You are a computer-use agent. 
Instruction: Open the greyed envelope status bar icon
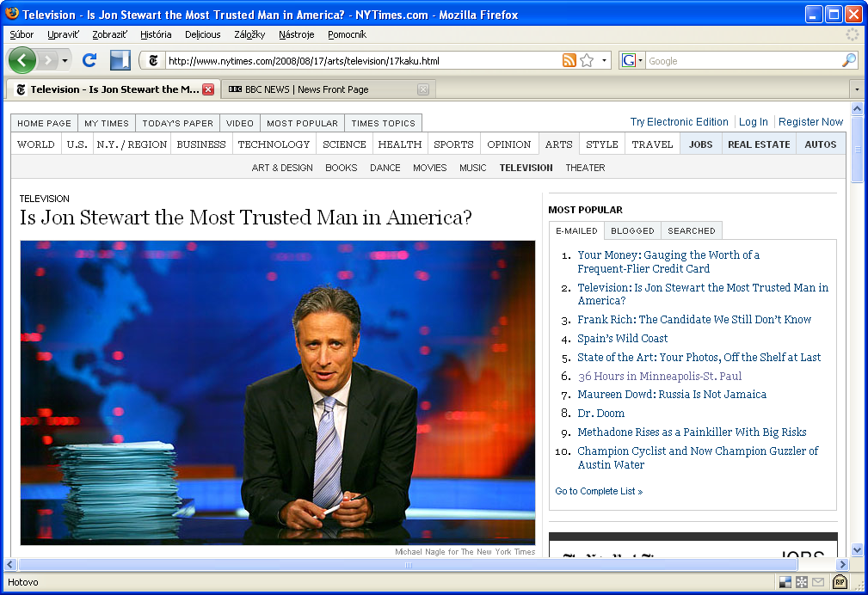point(818,582)
